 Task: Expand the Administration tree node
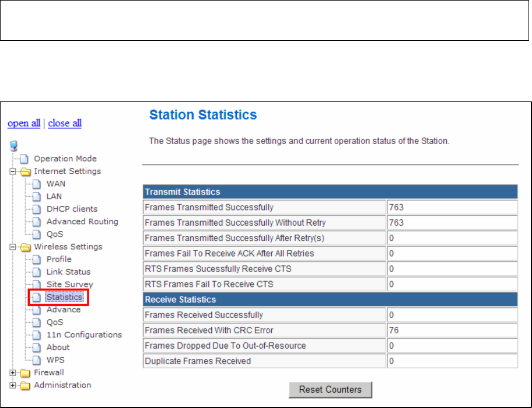click(13, 385)
